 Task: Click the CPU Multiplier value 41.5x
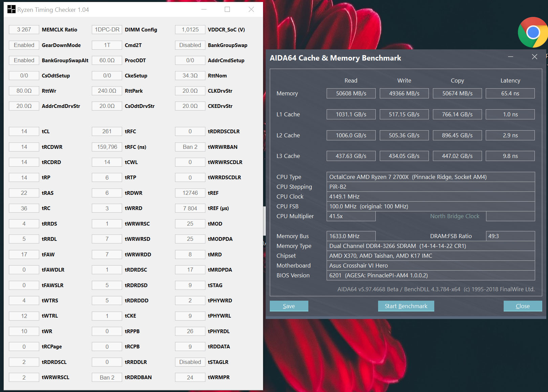pyautogui.click(x=351, y=216)
